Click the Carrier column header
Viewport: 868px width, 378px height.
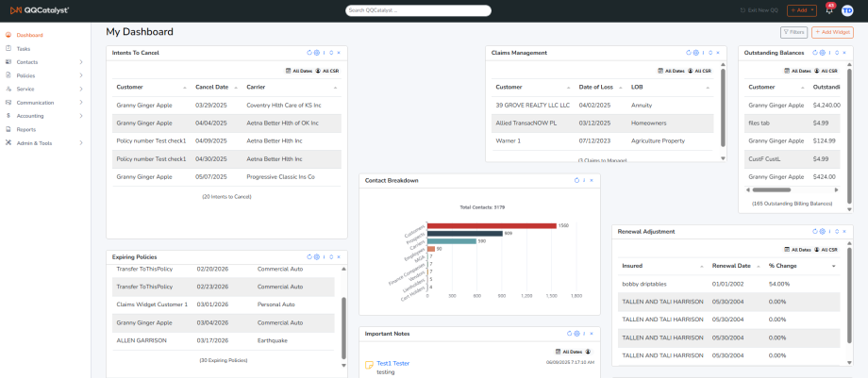257,88
